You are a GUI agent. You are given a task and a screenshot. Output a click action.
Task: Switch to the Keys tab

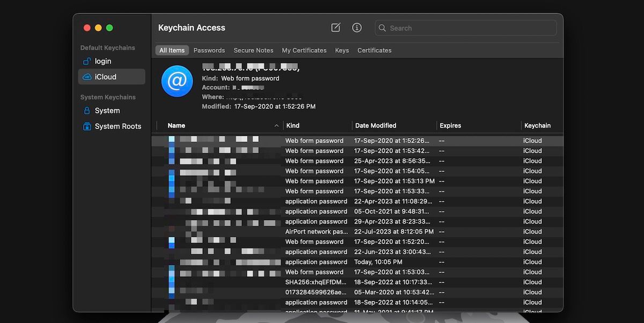(342, 50)
